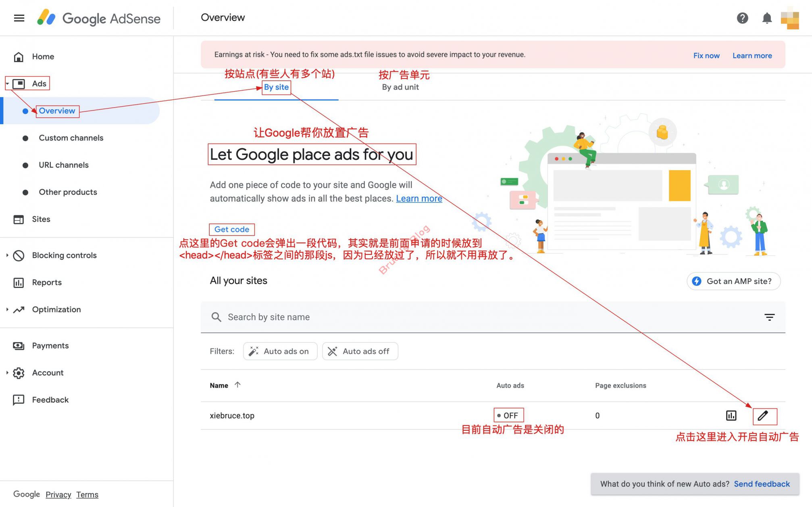The width and height of the screenshot is (812, 507).
Task: Click the Reports chart icon in sidebar
Action: coord(19,283)
